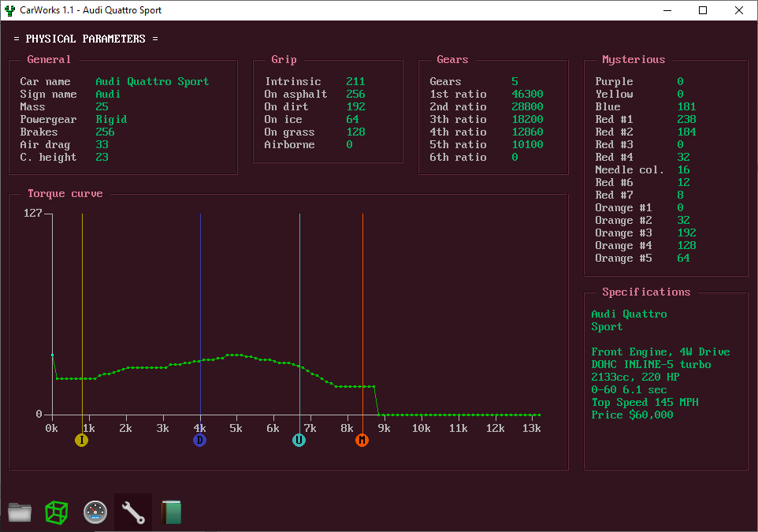Select the yellow I marker on torque curve
The width and height of the screenshot is (758, 532).
82,440
